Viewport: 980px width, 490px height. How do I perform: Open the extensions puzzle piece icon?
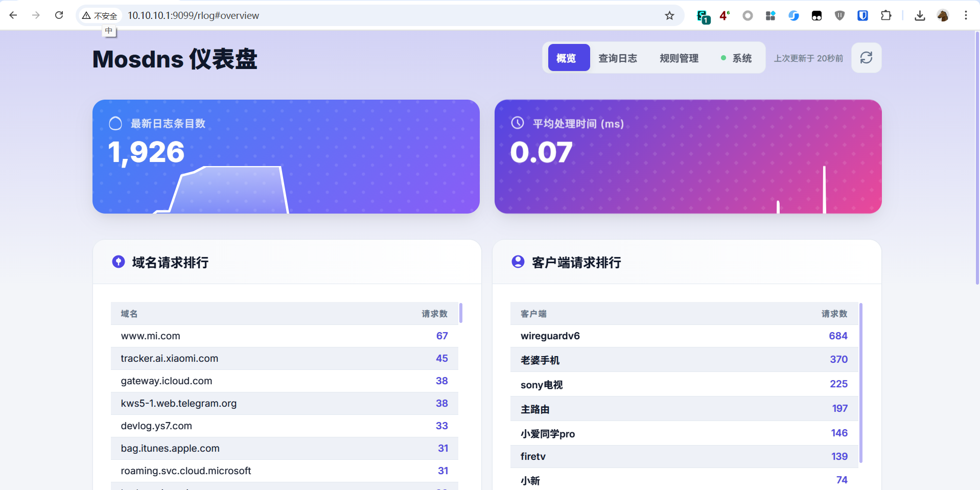pyautogui.click(x=886, y=15)
